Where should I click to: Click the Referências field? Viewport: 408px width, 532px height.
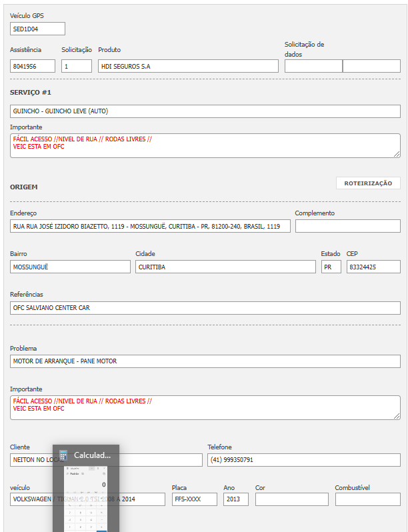(x=205, y=308)
